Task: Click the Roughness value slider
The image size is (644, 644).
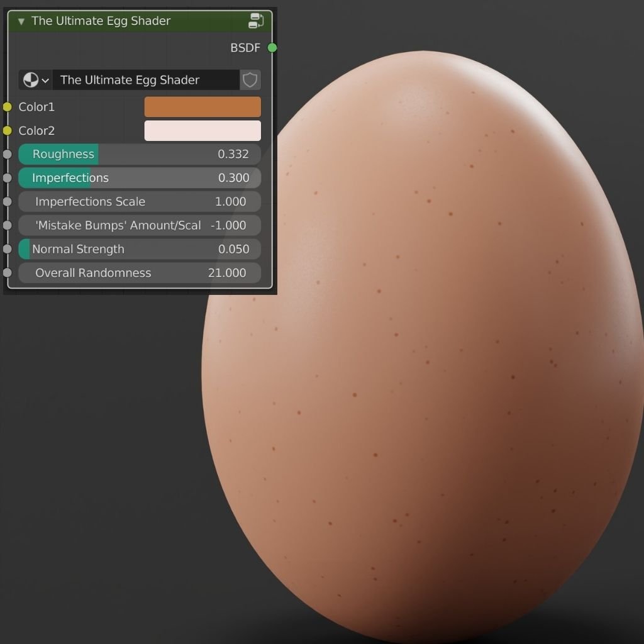Action: pos(138,154)
